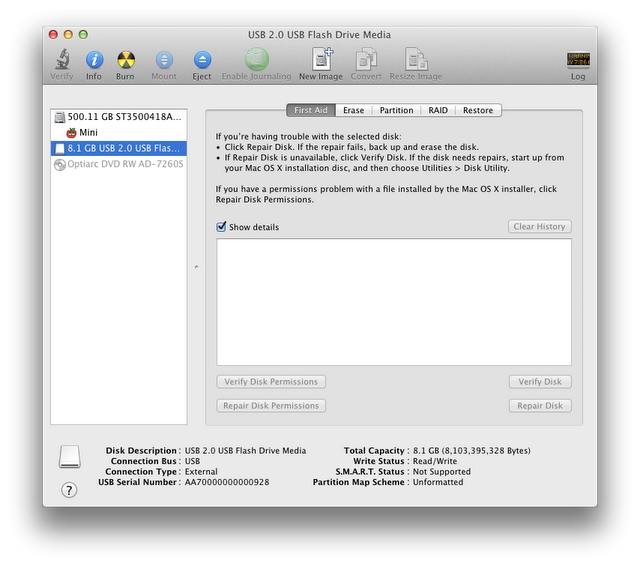
Task: Click Repair Disk Permissions button
Action: pos(271,406)
